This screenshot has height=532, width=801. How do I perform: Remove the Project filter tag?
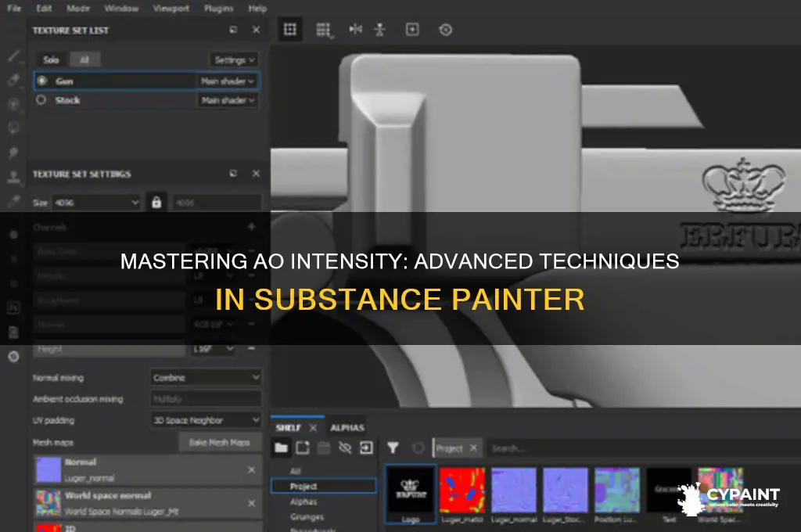[473, 448]
